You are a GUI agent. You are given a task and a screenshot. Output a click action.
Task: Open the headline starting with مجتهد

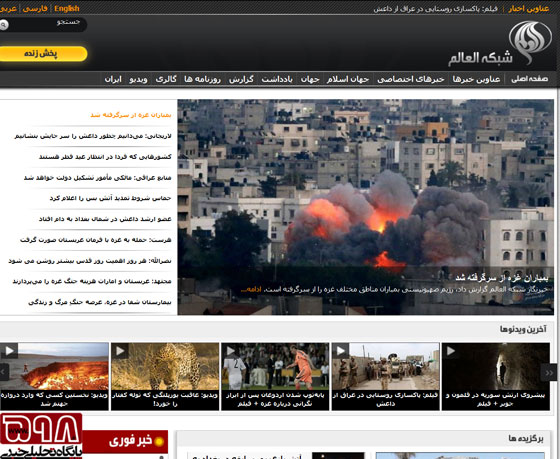[92, 281]
